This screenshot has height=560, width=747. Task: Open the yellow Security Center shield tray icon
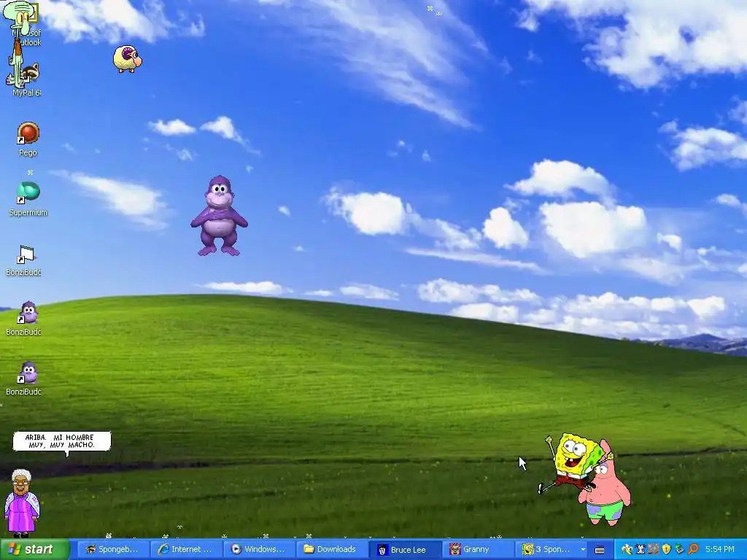tap(666, 550)
